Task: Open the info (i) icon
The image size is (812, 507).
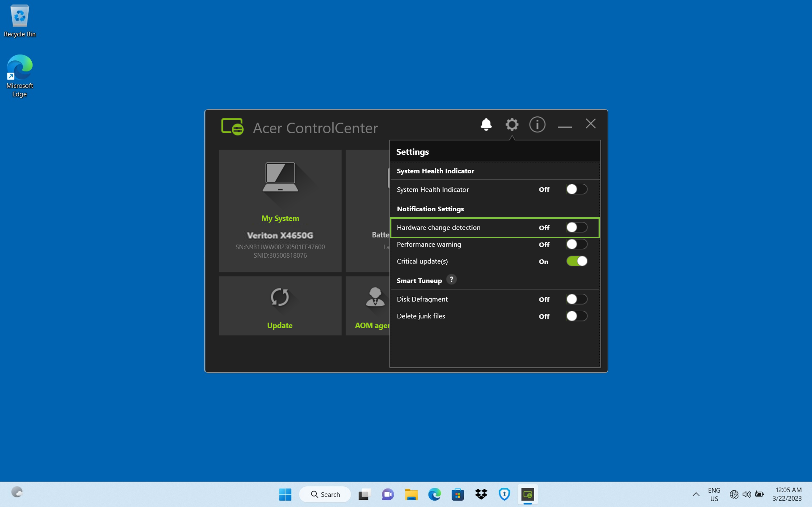Action: point(537,124)
